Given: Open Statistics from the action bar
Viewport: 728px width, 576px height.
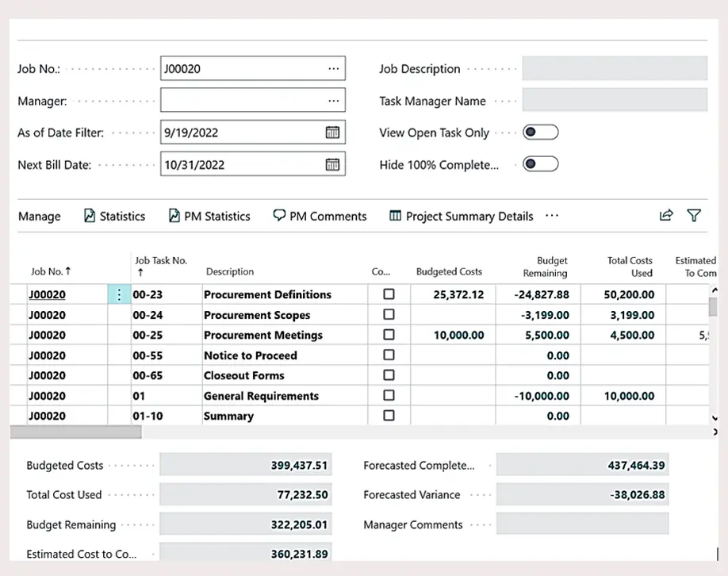Looking at the screenshot, I should [114, 216].
